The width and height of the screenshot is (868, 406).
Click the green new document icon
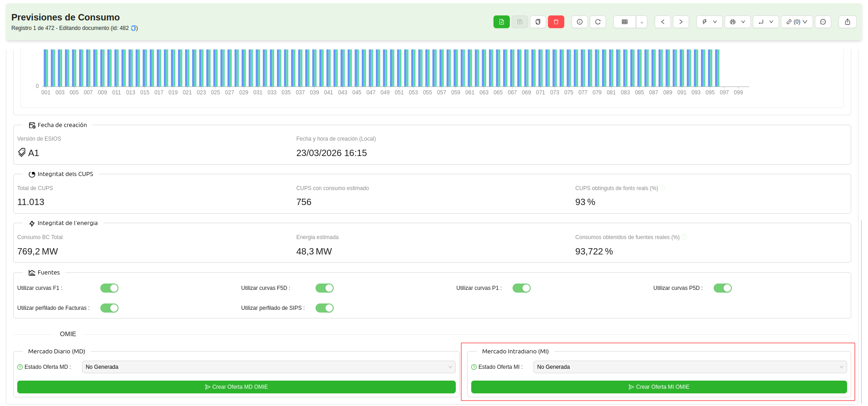click(x=501, y=22)
